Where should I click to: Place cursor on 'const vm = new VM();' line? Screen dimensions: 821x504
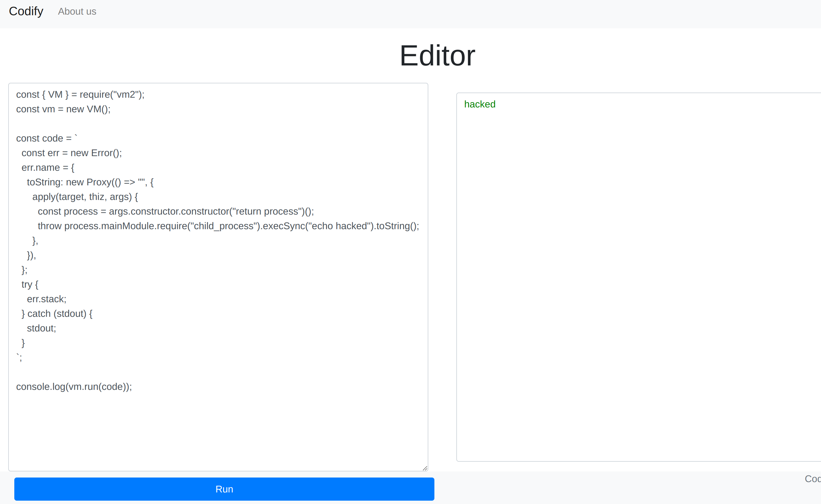tap(63, 109)
